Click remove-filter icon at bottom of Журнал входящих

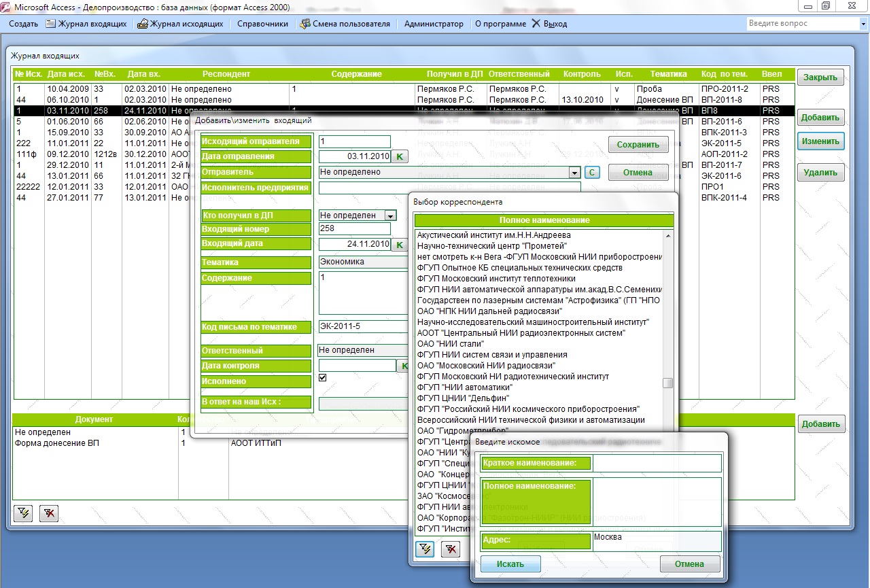[x=49, y=513]
